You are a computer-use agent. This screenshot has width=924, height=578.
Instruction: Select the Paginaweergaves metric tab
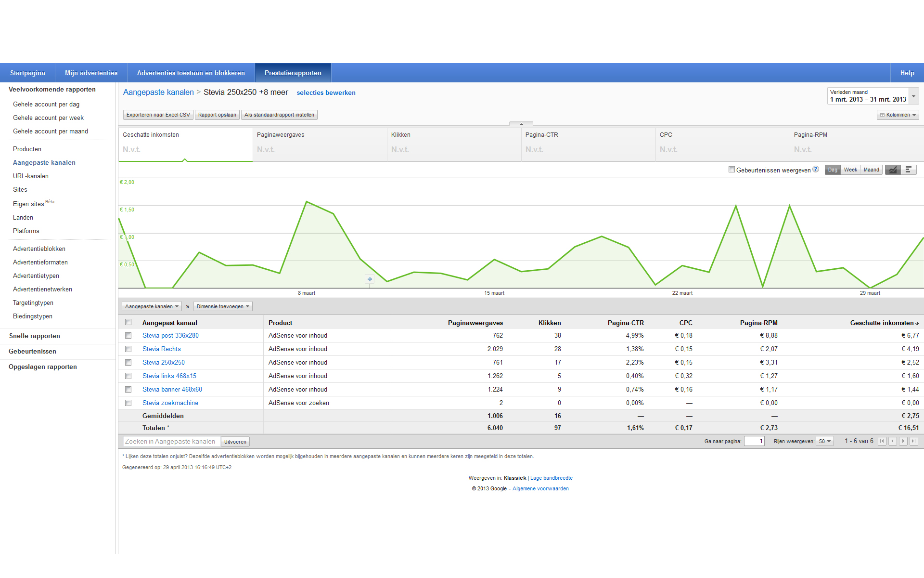[x=320, y=144]
